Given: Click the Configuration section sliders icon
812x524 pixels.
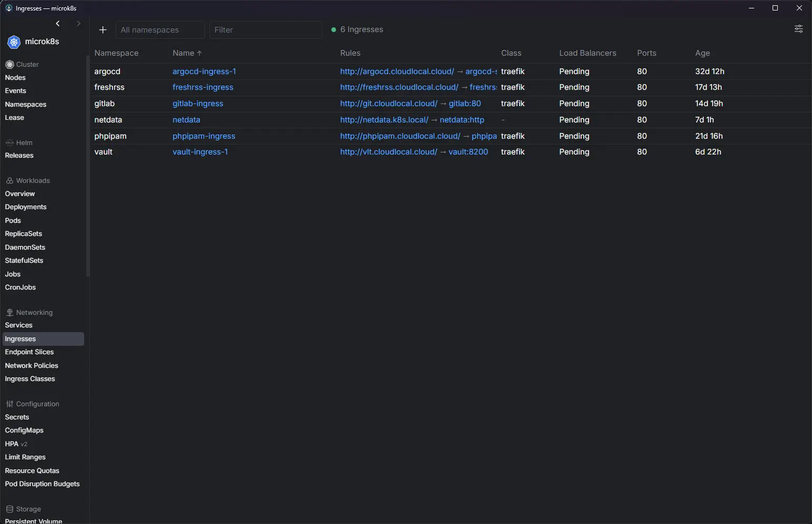Looking at the screenshot, I should point(9,404).
